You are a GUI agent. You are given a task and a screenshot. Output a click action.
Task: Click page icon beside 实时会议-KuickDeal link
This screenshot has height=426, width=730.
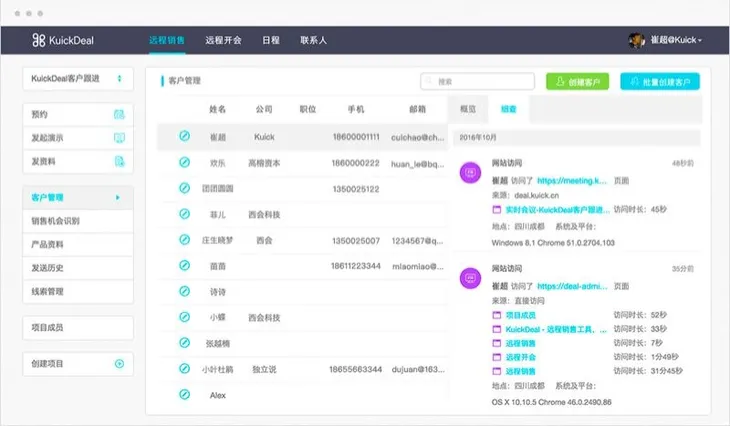tap(497, 210)
